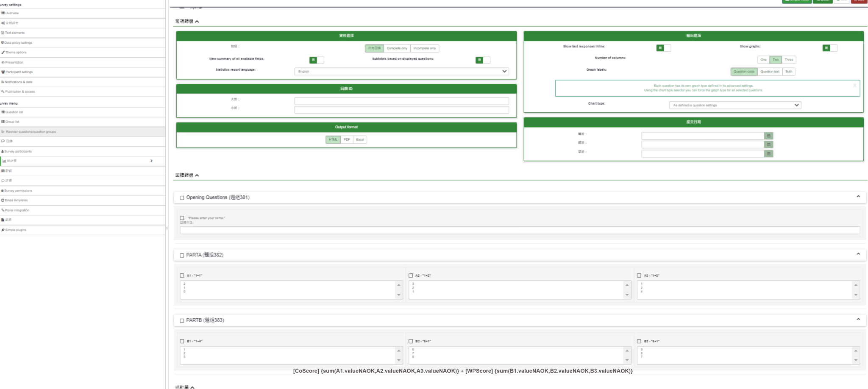This screenshot has width=868, height=389.
Task: Open the Statistics report language dropdown
Action: coord(401,72)
